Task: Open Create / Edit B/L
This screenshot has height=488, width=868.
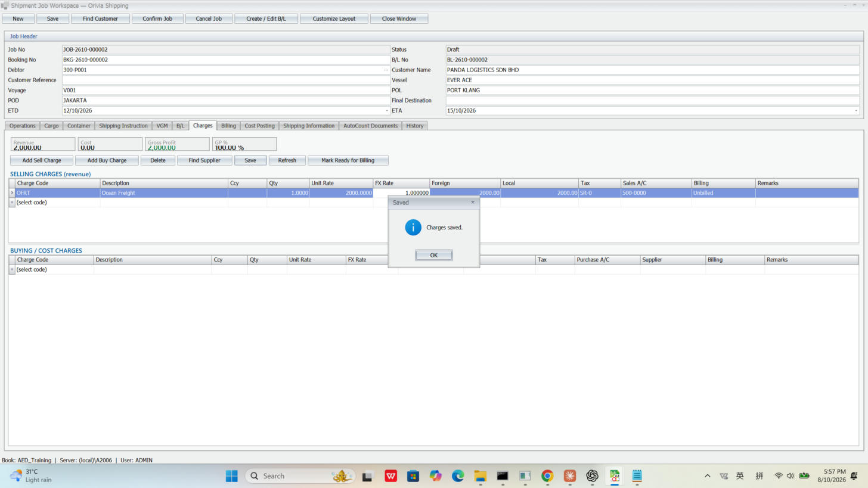Action: tap(266, 18)
